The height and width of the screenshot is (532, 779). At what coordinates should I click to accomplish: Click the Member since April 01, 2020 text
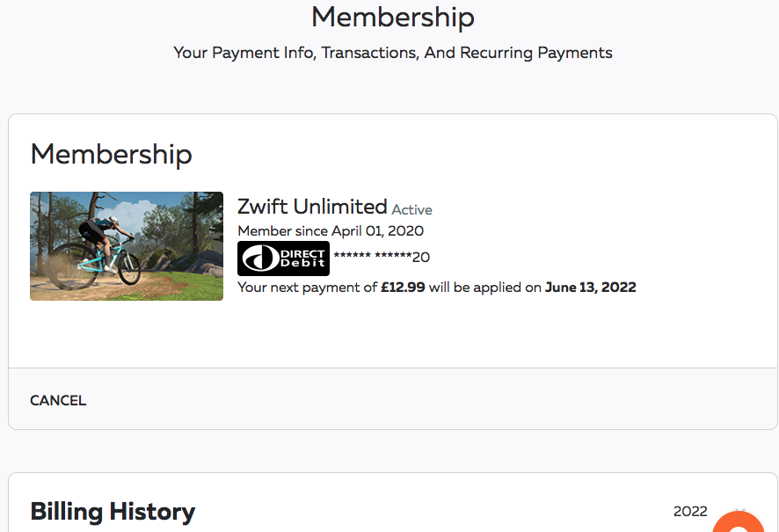pyautogui.click(x=331, y=231)
